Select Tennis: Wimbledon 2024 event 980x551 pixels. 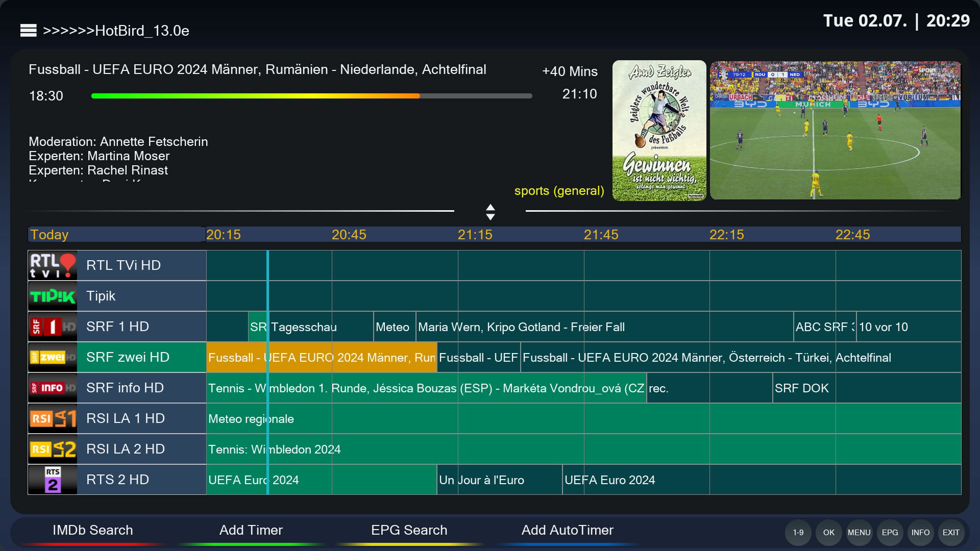tap(584, 449)
